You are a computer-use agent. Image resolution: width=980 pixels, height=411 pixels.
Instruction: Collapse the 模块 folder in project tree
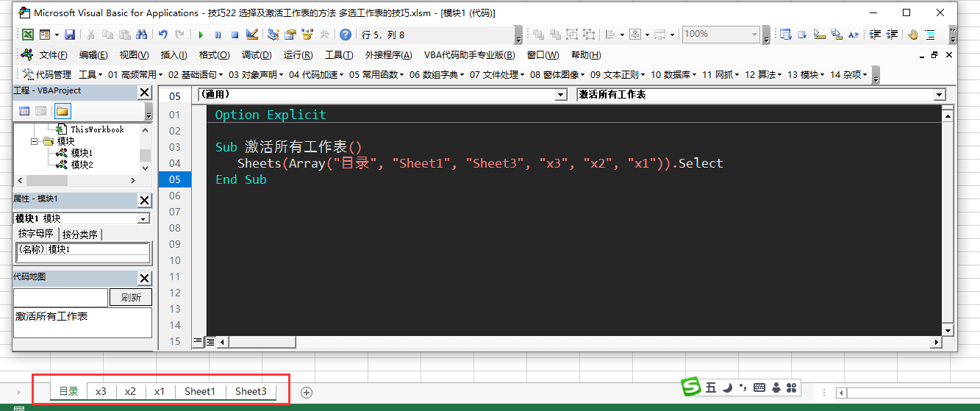point(35,141)
